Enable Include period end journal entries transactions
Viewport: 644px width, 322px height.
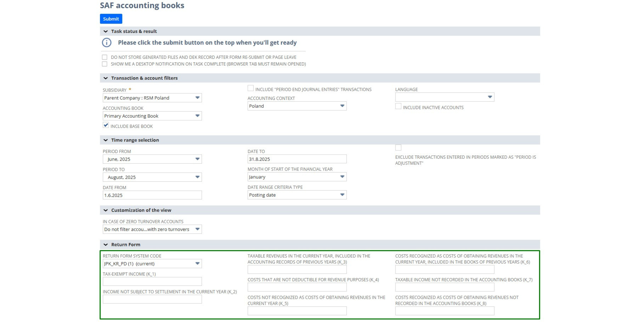(x=251, y=88)
